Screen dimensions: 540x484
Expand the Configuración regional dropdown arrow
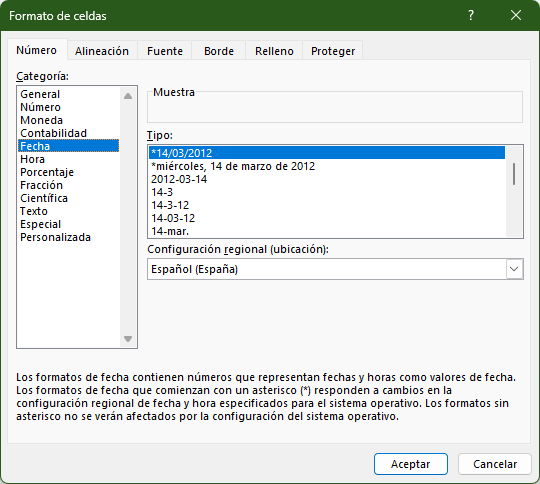[514, 269]
